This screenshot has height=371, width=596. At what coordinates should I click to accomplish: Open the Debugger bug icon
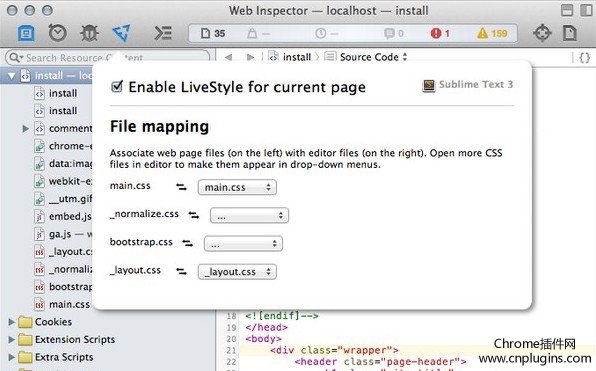tap(89, 33)
